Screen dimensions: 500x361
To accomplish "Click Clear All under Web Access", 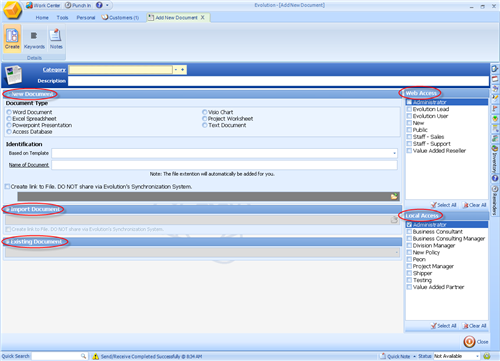I will tap(475, 205).
